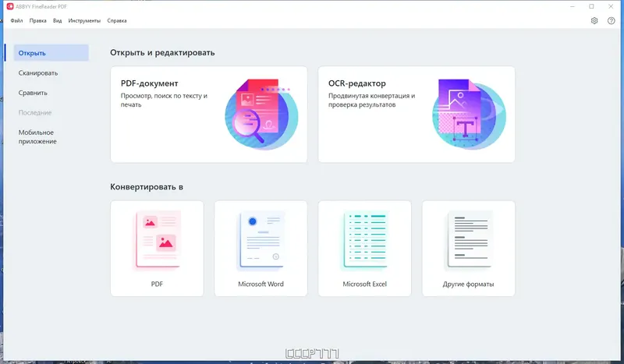Click the Microsoft Excel label
This screenshot has height=364, width=624.
364,284
